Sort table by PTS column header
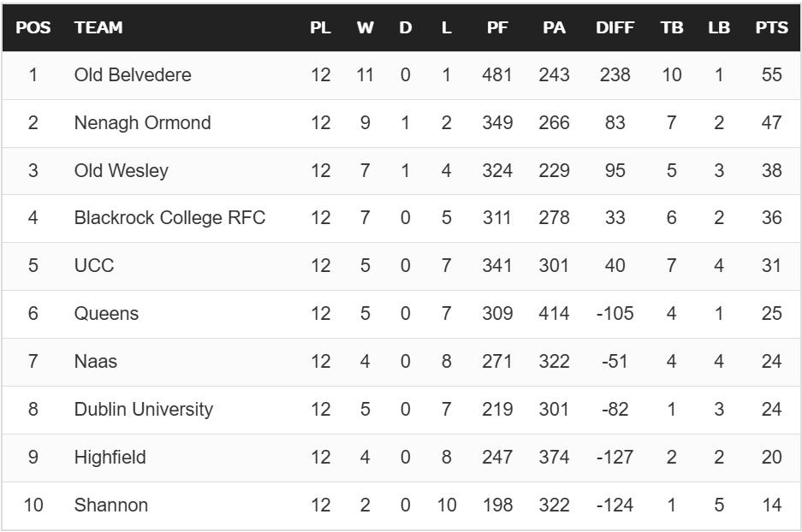Viewport: 802px width, 532px height. (771, 28)
